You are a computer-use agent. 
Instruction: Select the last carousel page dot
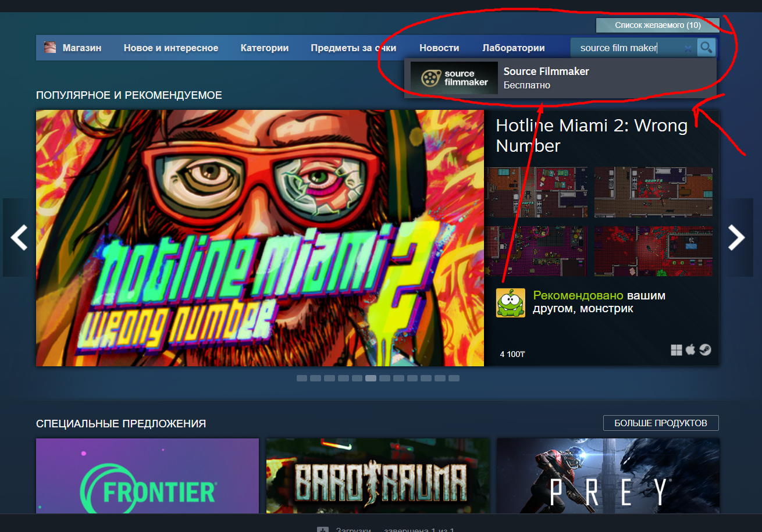(454, 378)
